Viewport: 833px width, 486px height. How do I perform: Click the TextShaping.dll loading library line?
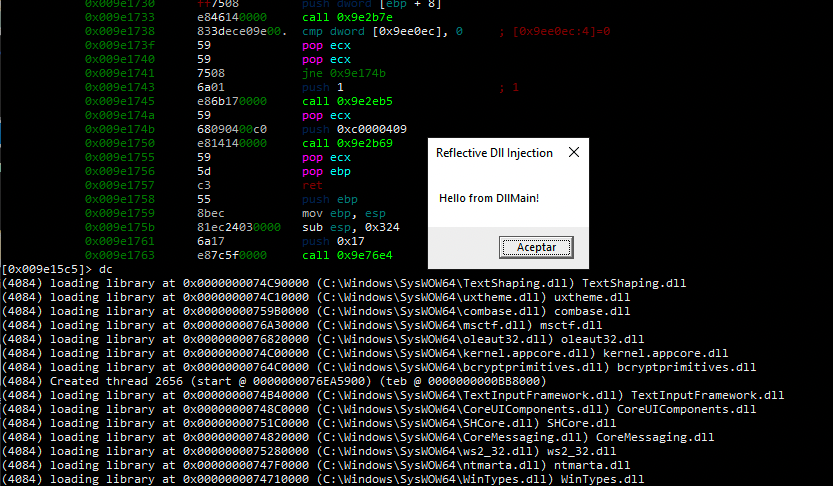click(344, 283)
